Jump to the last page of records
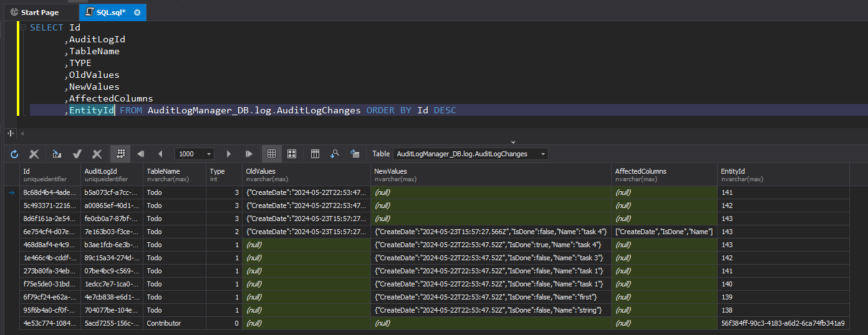The image size is (868, 335). pyautogui.click(x=249, y=154)
